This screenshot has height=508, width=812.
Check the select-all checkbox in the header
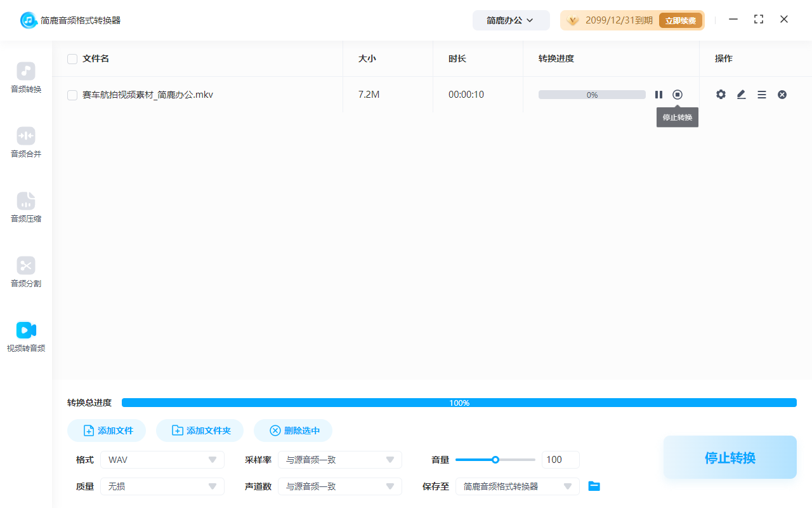(x=72, y=58)
